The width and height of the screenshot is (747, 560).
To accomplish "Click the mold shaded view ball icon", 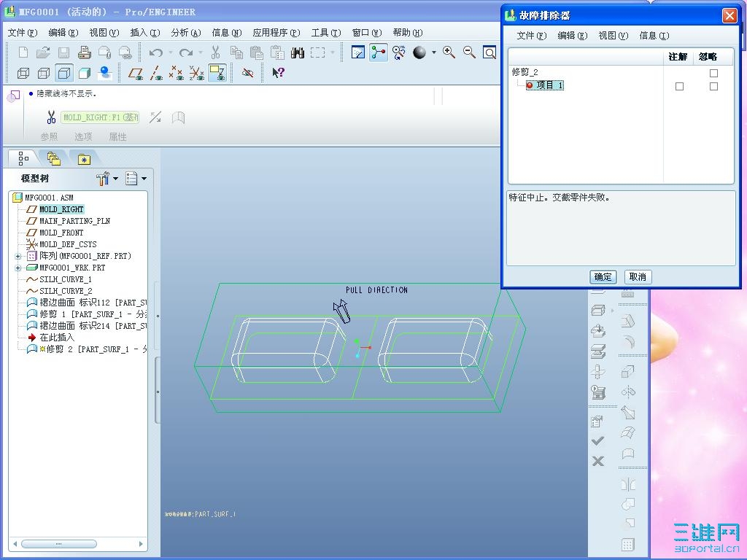I will [419, 52].
